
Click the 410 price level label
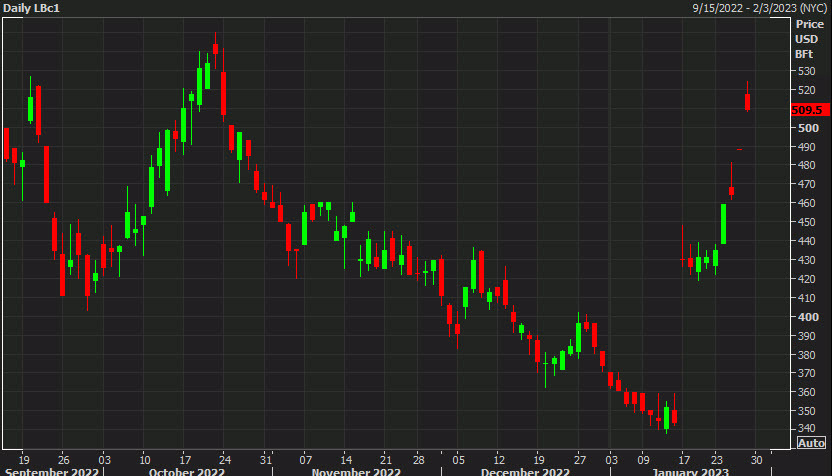[806, 298]
